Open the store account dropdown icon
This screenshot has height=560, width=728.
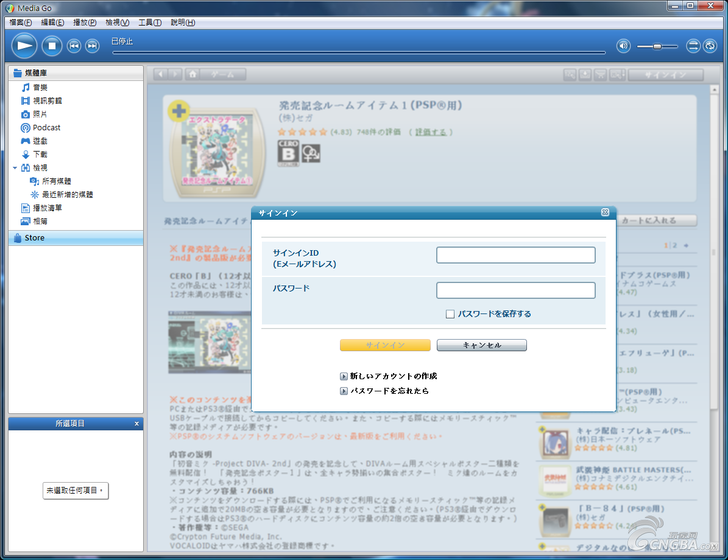click(617, 74)
